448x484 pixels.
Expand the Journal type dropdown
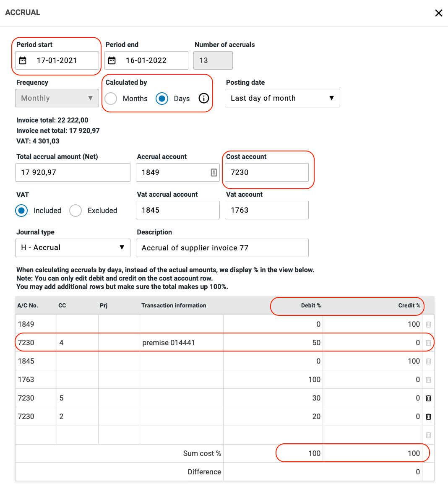pyautogui.click(x=73, y=248)
